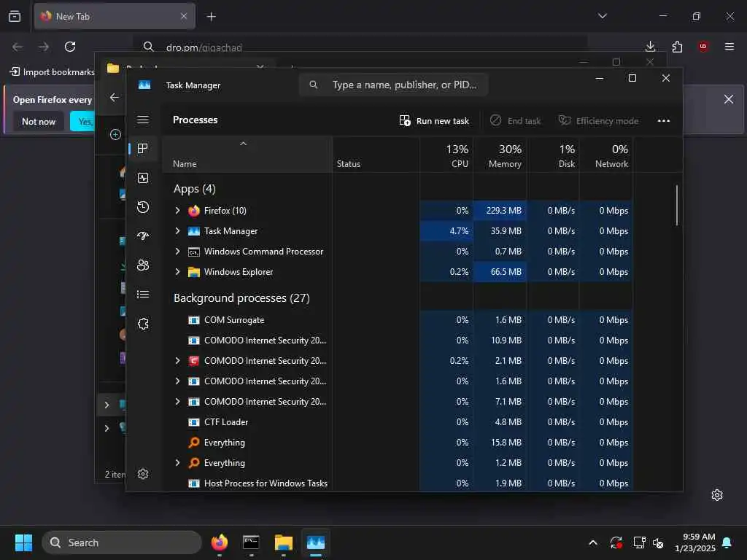
Task: Open Firefox downloads panel
Action: [650, 47]
